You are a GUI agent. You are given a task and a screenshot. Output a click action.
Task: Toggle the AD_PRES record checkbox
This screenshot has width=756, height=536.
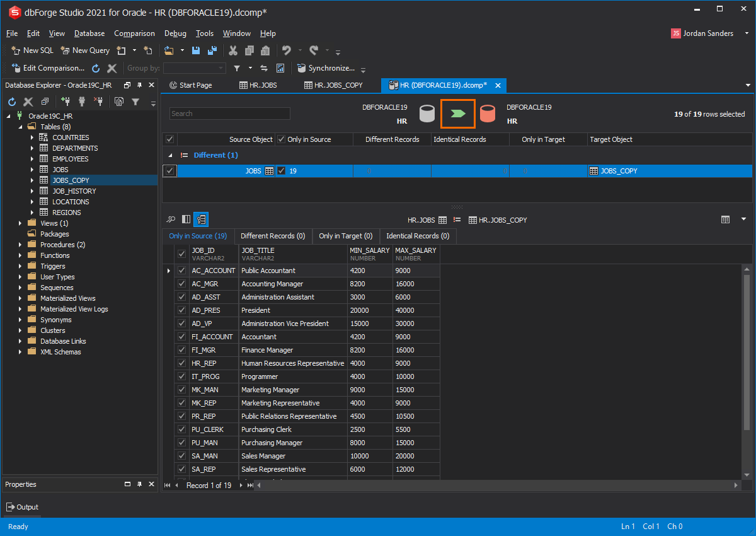[x=181, y=310]
